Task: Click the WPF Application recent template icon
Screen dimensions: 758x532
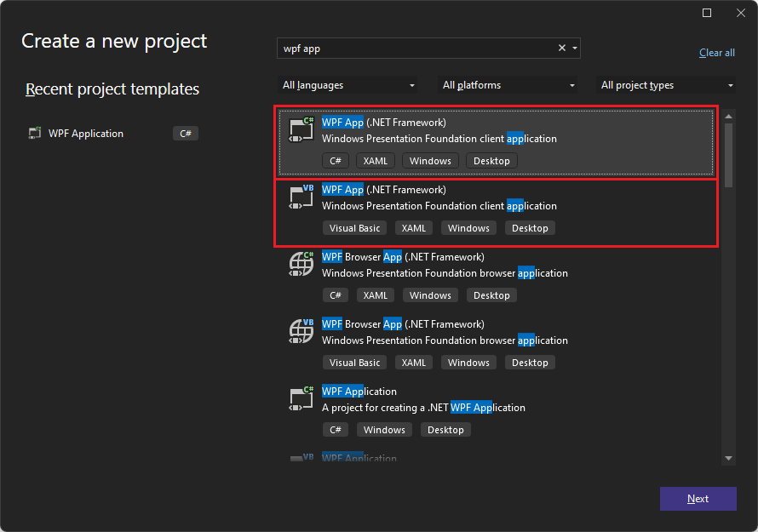Action: (34, 133)
